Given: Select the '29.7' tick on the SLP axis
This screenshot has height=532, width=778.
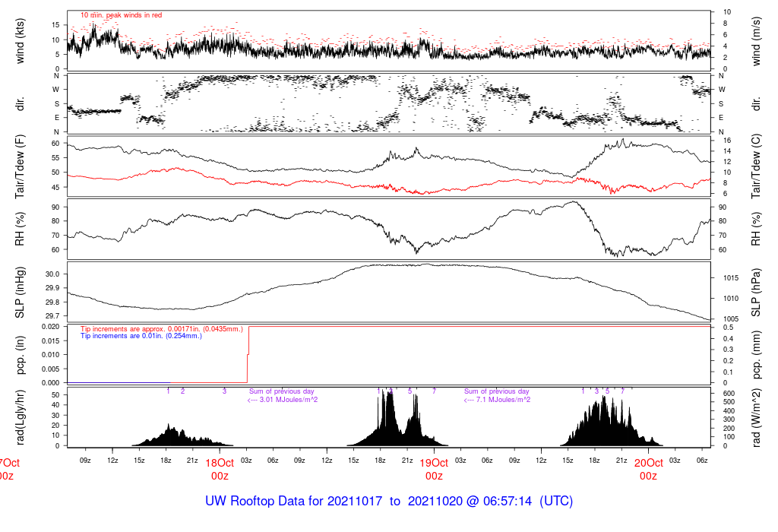Looking at the screenshot, I should (53, 315).
